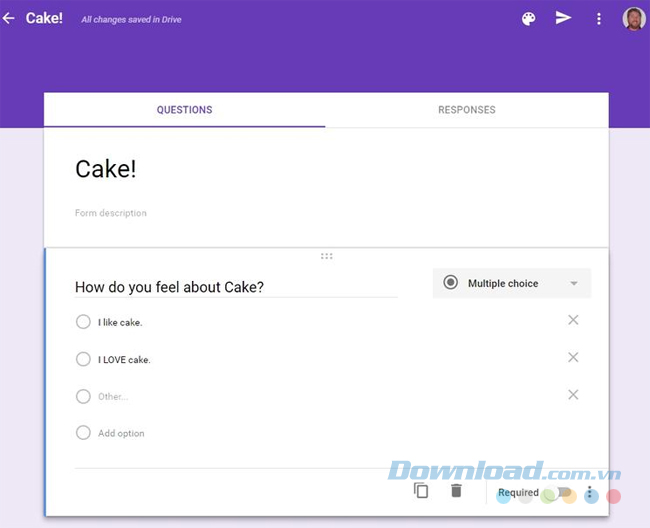Click the Send form icon
The width and height of the screenshot is (650, 528).
pos(564,18)
